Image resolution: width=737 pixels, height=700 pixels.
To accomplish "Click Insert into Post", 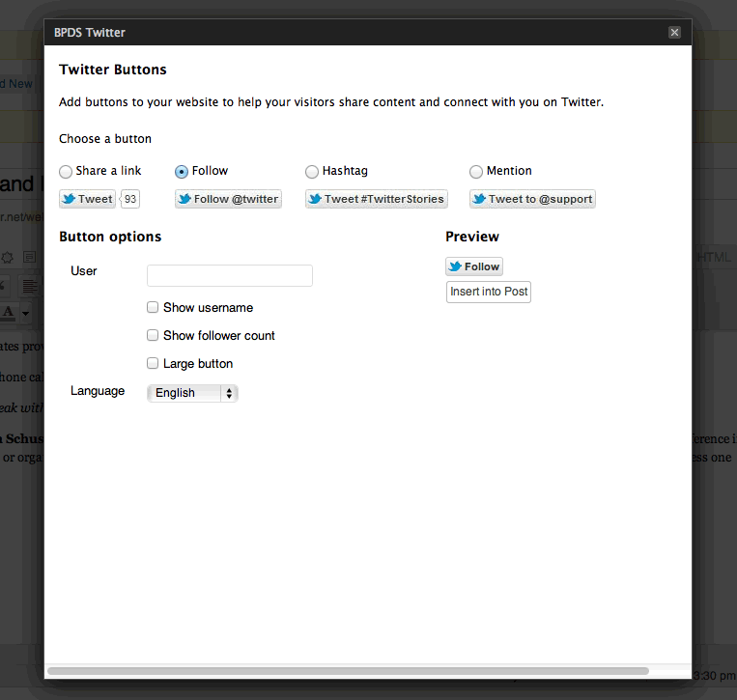I will tap(489, 292).
